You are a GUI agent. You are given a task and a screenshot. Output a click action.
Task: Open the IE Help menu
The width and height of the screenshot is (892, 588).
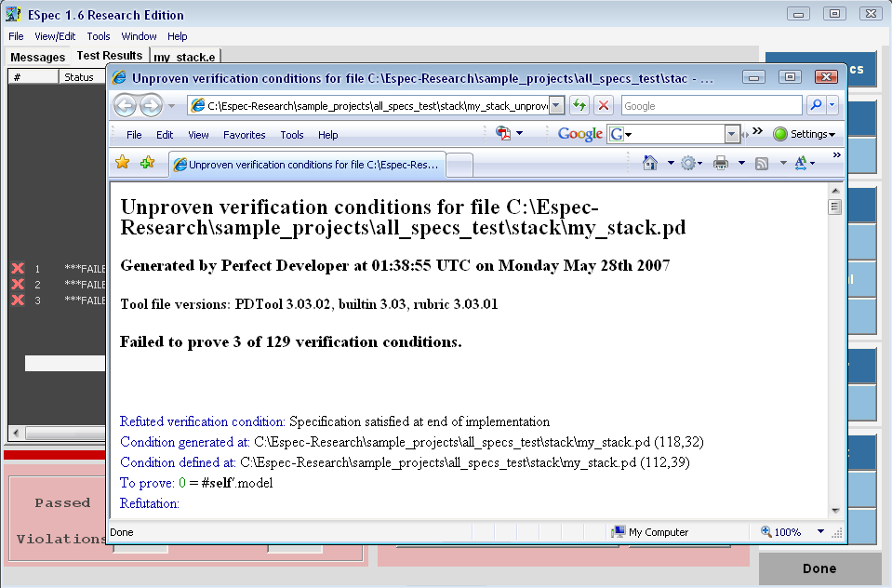[x=327, y=135]
